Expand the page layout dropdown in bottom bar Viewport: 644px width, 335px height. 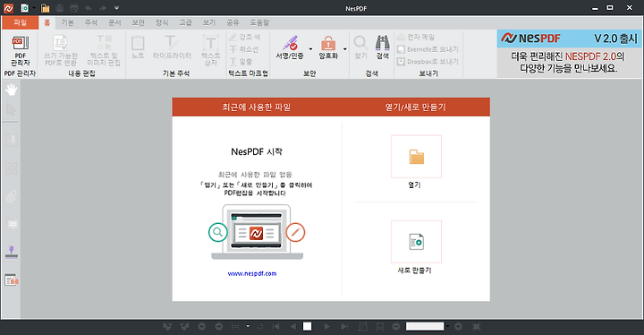(248, 326)
